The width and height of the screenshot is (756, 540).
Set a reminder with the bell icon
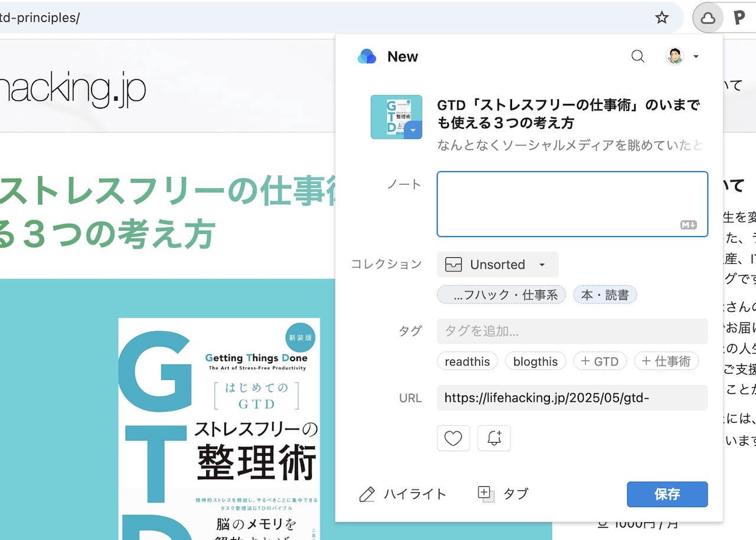click(x=494, y=438)
